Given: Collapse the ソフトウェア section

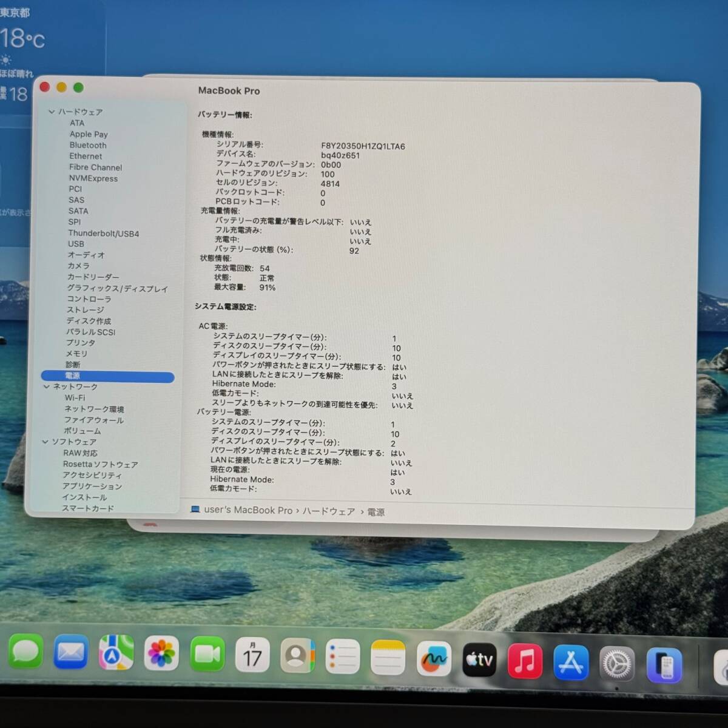Looking at the screenshot, I should pyautogui.click(x=45, y=442).
